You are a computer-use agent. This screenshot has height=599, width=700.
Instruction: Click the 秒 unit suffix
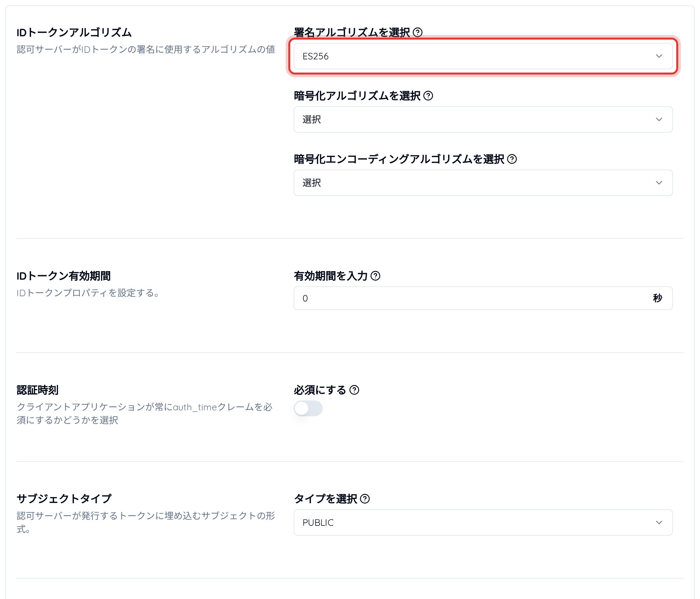click(x=657, y=298)
